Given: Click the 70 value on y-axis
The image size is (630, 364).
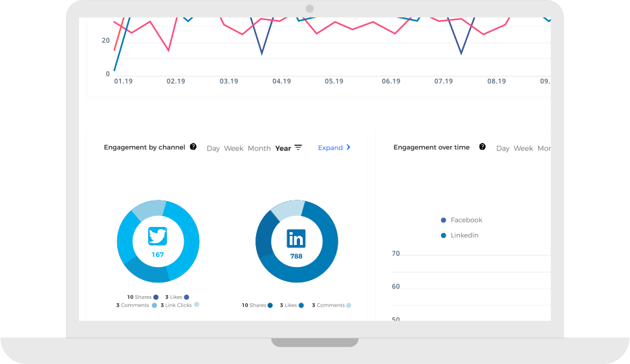Looking at the screenshot, I should [396, 253].
